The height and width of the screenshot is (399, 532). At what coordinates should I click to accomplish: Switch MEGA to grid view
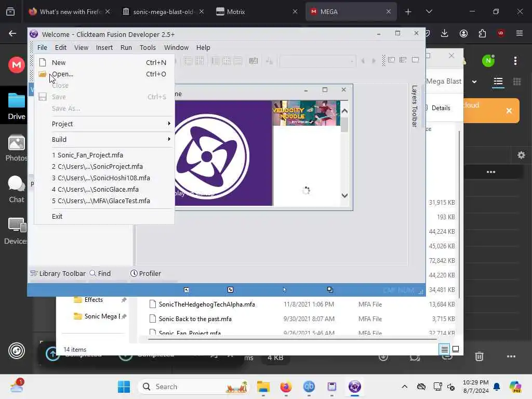click(517, 82)
